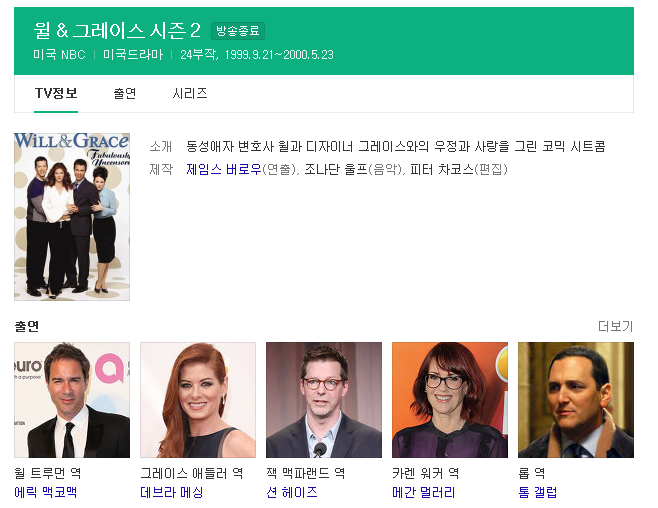Image resolution: width=658 pixels, height=508 pixels.
Task: Click the photo above 롭 역
Action: [x=576, y=400]
